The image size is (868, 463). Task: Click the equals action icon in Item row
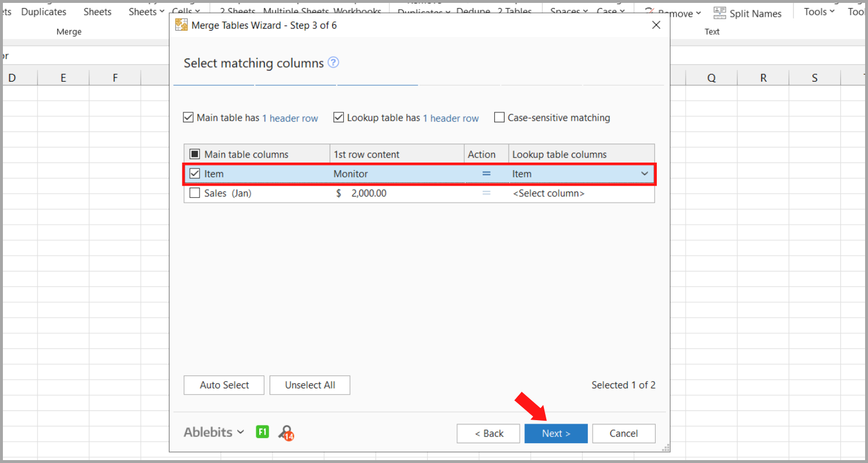(487, 174)
